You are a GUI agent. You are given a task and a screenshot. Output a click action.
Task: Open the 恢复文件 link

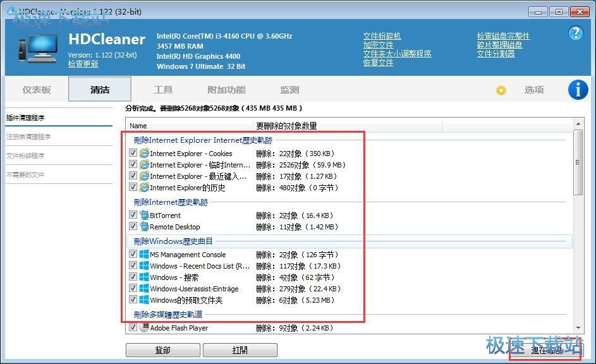coord(378,63)
